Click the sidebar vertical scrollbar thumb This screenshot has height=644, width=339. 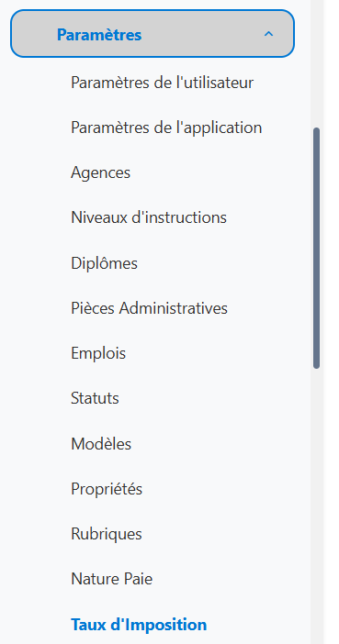click(316, 248)
